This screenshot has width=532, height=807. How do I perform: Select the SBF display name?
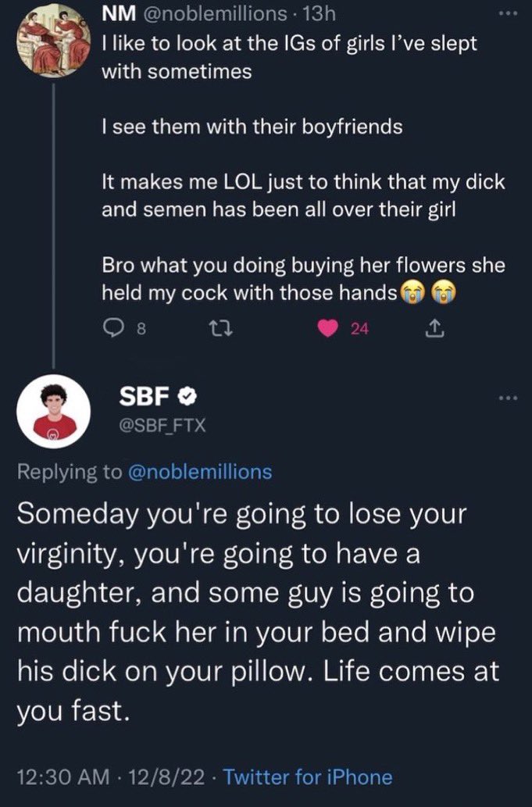pyautogui.click(x=145, y=396)
